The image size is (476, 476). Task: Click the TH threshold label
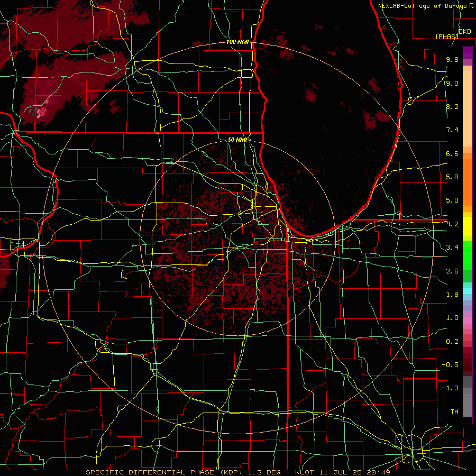click(x=454, y=412)
